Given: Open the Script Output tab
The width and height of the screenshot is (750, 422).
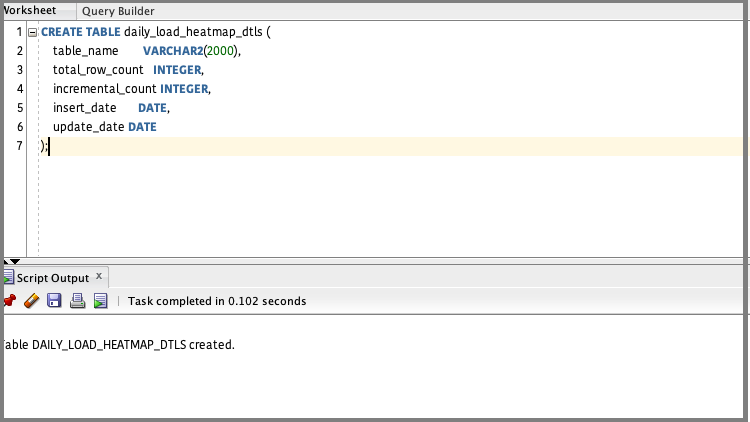Looking at the screenshot, I should click(53, 278).
